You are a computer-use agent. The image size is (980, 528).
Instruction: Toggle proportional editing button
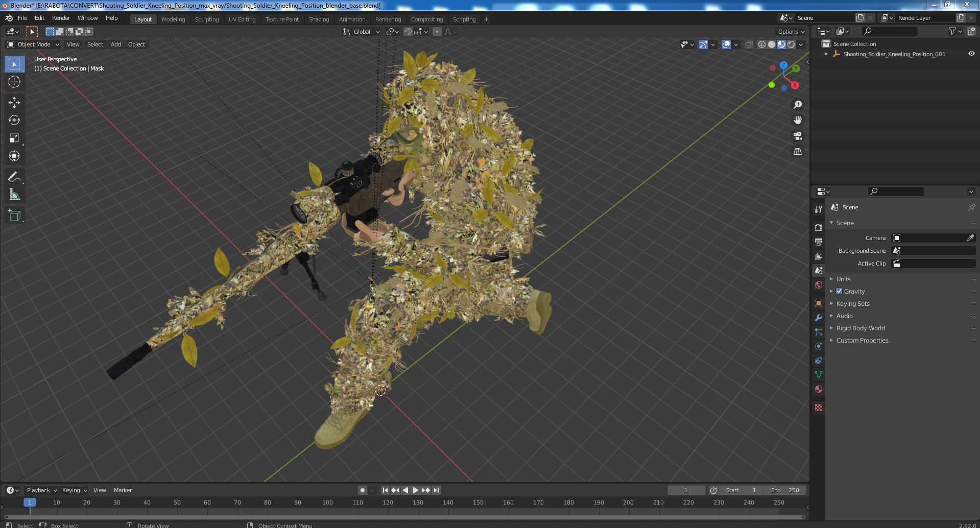[x=437, y=32]
